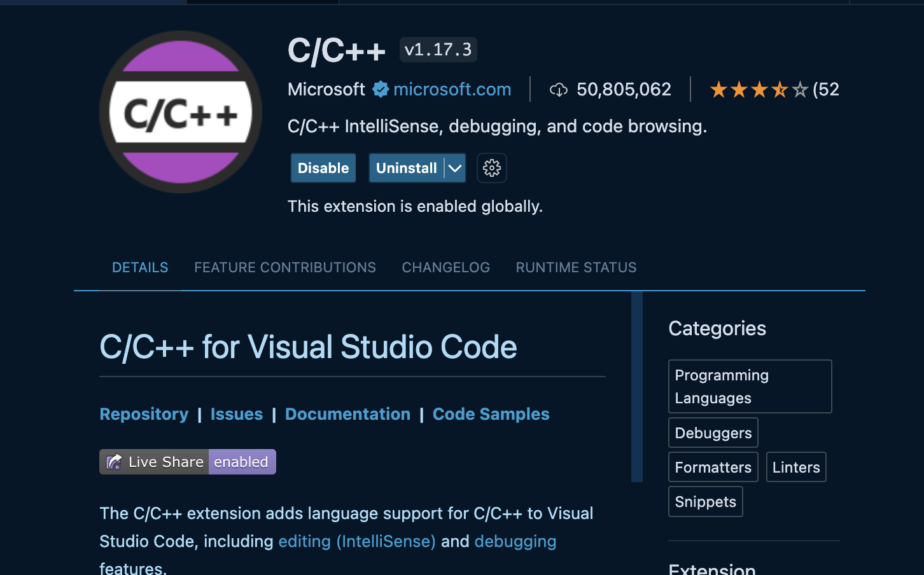Click the C/C++ extension logo icon
Image resolution: width=924 pixels, height=575 pixels.
(181, 112)
